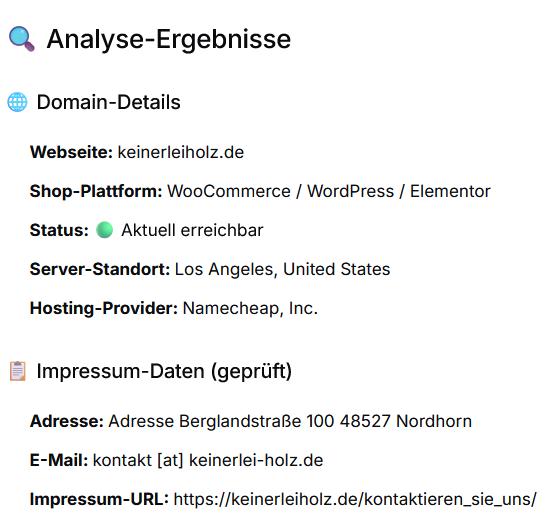Click the Server-Standort label
The width and height of the screenshot is (552, 520).
tap(100, 269)
